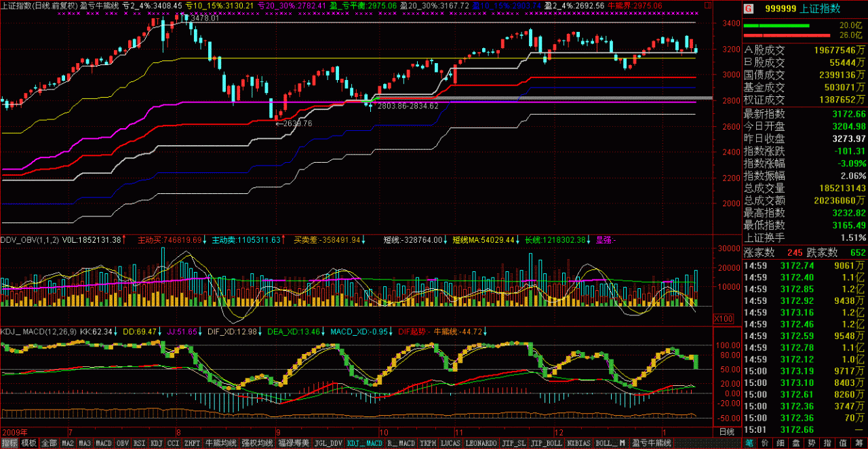Select the 笔 tab in the right panel

(x=749, y=443)
